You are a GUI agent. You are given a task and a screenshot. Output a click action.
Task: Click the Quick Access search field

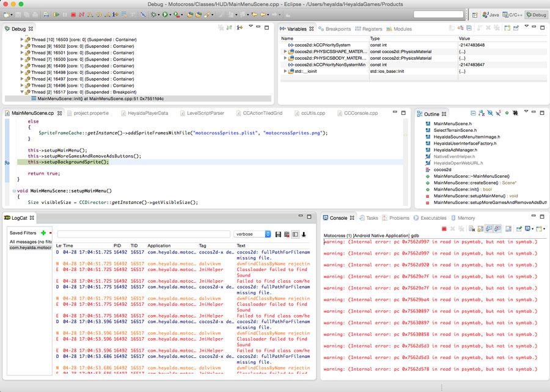pos(438,15)
